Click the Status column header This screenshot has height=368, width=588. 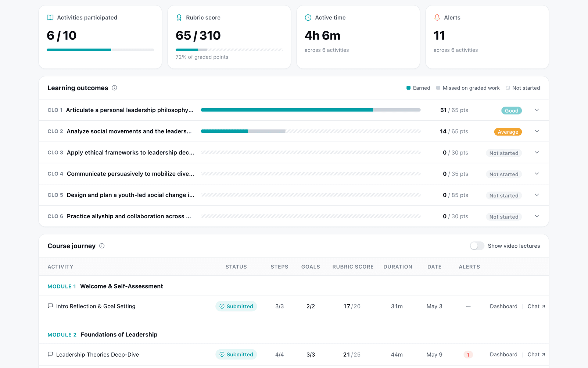(236, 267)
